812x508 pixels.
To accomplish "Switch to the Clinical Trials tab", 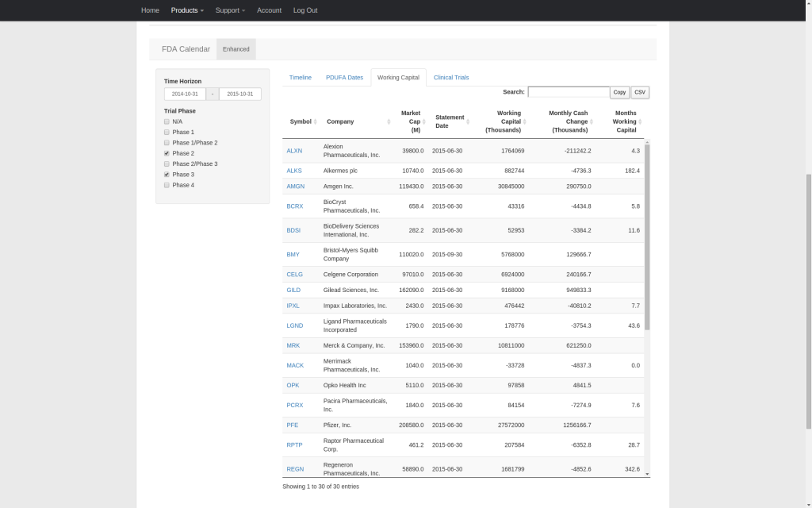I will tap(451, 78).
